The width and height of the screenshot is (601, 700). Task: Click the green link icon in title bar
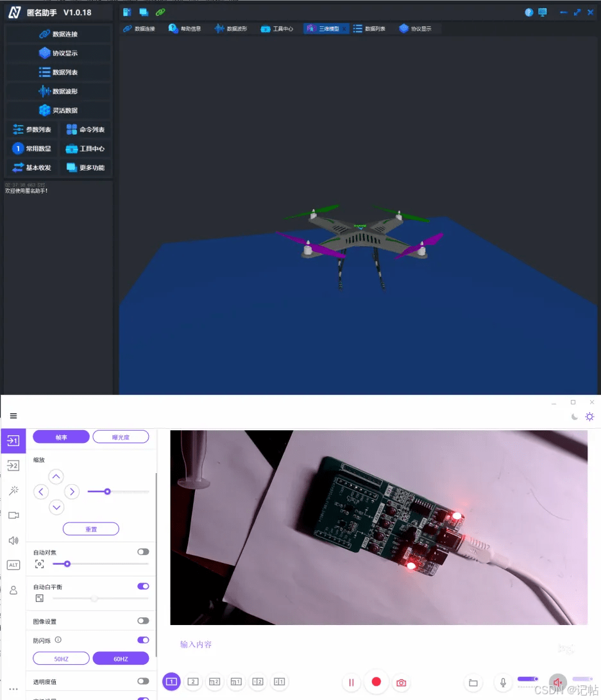tap(160, 12)
